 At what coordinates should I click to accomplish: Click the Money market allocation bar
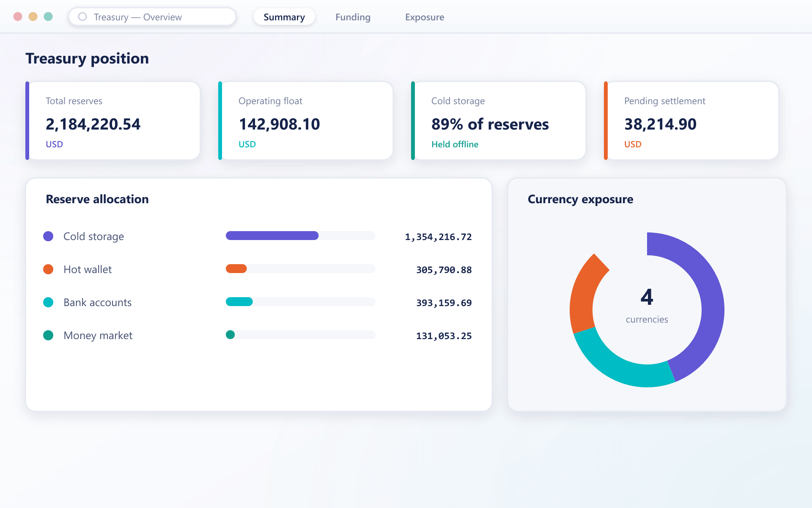[300, 335]
